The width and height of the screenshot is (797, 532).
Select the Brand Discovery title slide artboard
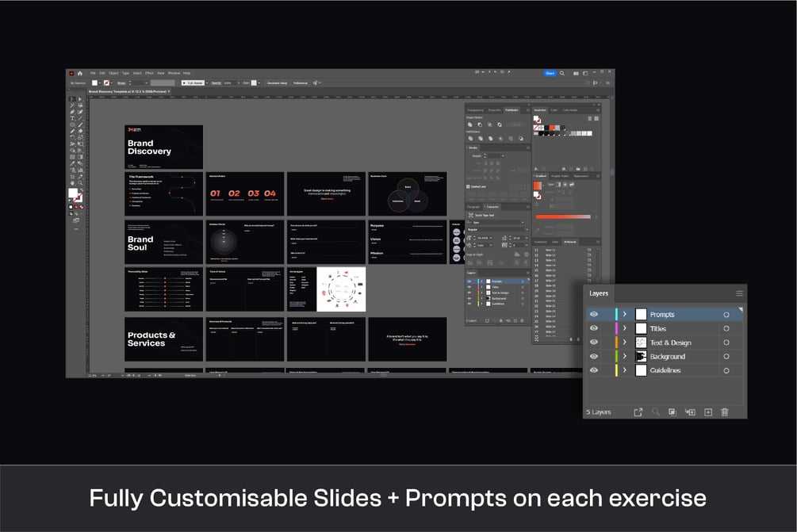[x=163, y=147]
